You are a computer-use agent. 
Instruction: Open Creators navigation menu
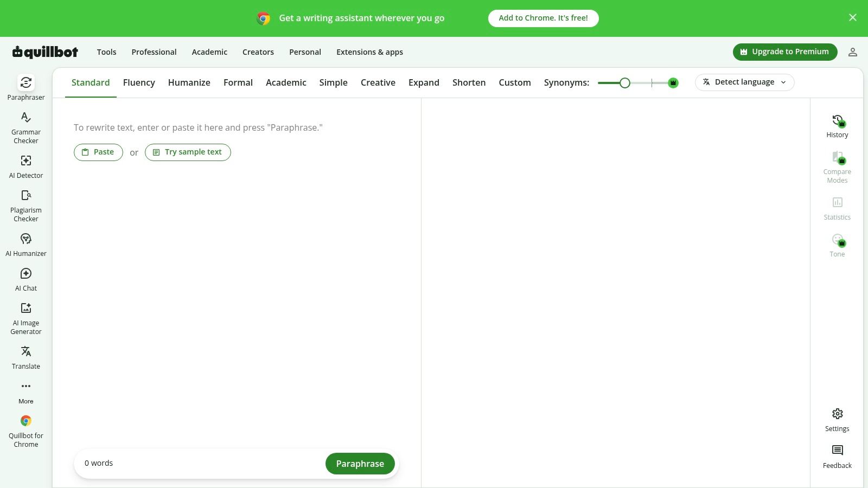coord(258,52)
